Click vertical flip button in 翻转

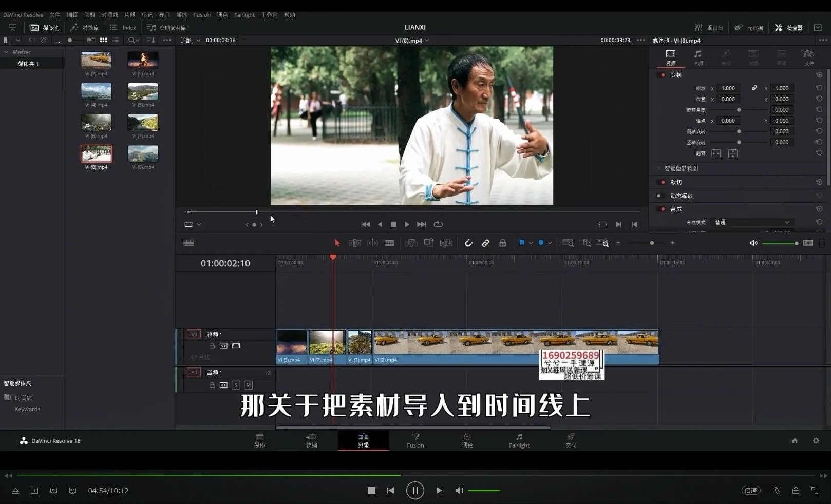[733, 153]
